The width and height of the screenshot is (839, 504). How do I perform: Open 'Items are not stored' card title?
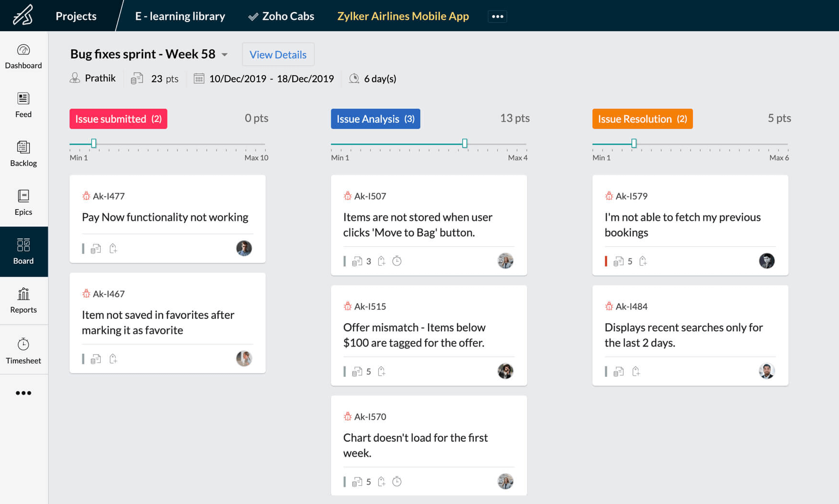418,225
